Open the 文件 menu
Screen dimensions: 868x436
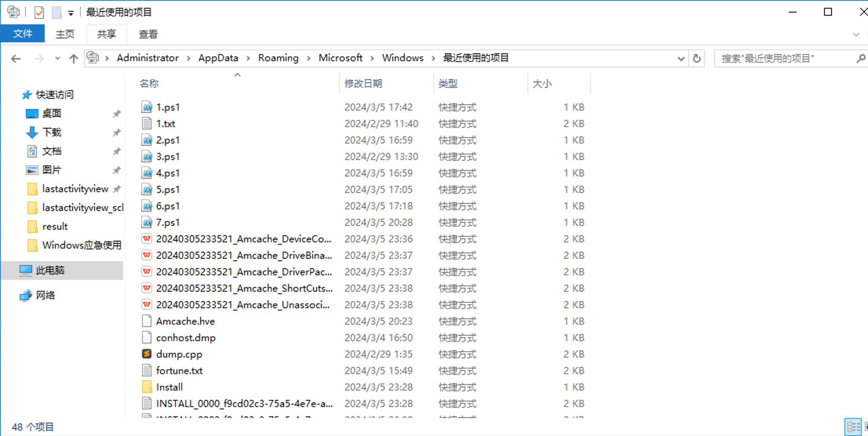pos(23,33)
